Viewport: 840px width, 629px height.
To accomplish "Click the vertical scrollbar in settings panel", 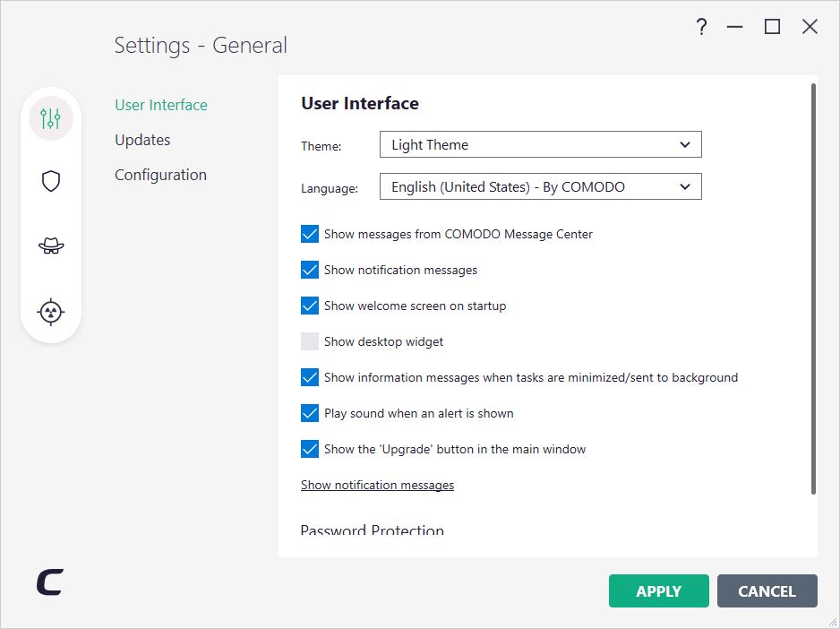I will pyautogui.click(x=813, y=289).
